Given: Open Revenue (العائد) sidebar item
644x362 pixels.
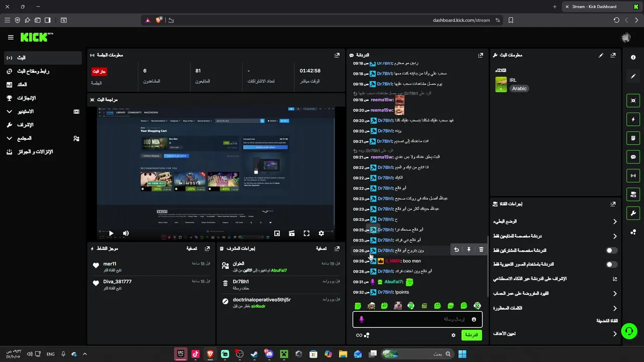Looking at the screenshot, I should pyautogui.click(x=42, y=84).
